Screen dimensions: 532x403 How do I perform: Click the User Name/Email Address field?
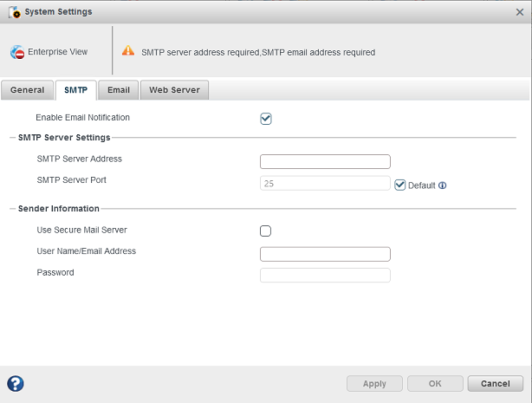(x=325, y=254)
